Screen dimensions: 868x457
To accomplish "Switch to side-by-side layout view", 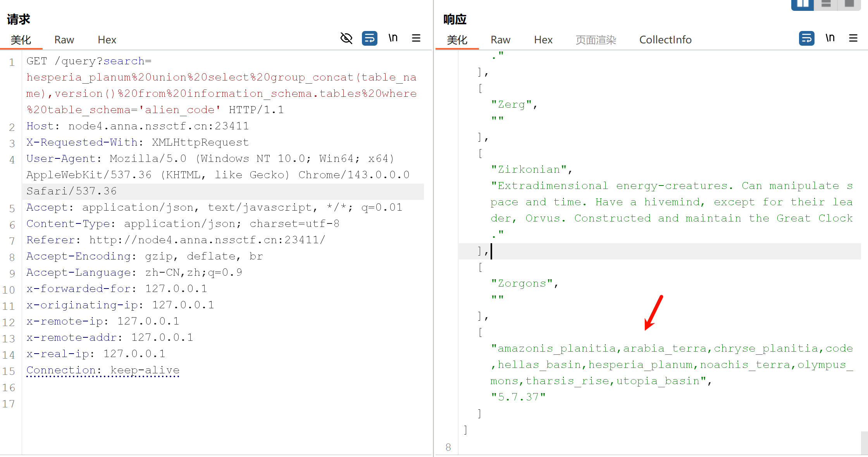I will pyautogui.click(x=802, y=4).
